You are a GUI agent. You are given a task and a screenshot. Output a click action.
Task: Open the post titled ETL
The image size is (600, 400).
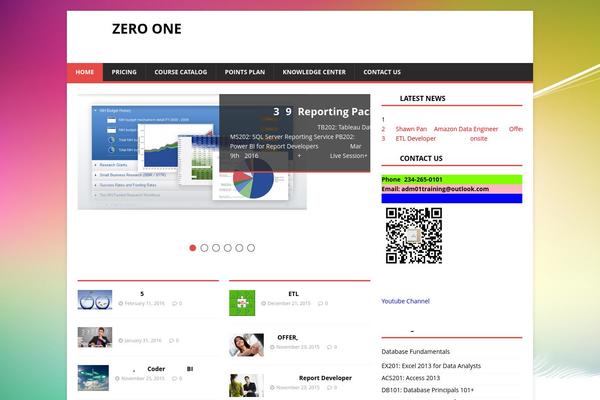coord(293,294)
